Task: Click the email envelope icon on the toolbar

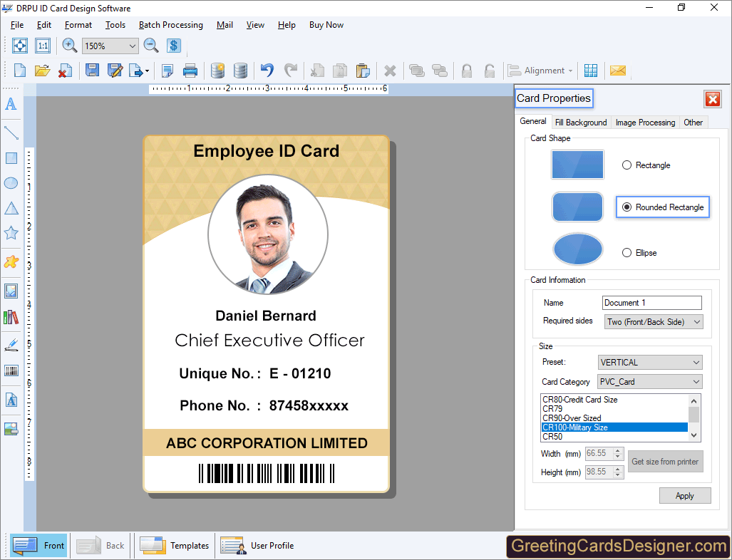Action: [x=617, y=71]
